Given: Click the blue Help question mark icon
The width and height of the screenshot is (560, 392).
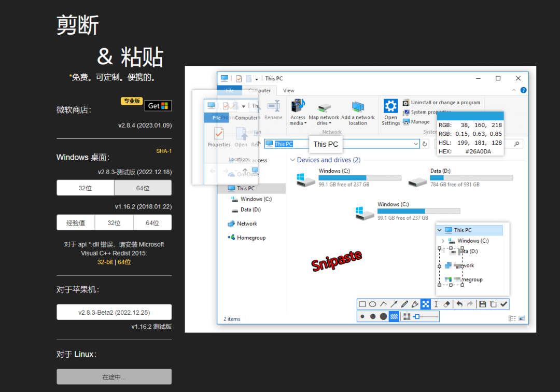Looking at the screenshot, I should (x=523, y=90).
